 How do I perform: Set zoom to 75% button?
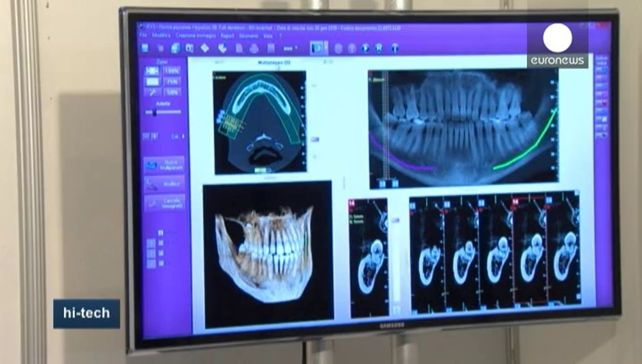tap(172, 81)
